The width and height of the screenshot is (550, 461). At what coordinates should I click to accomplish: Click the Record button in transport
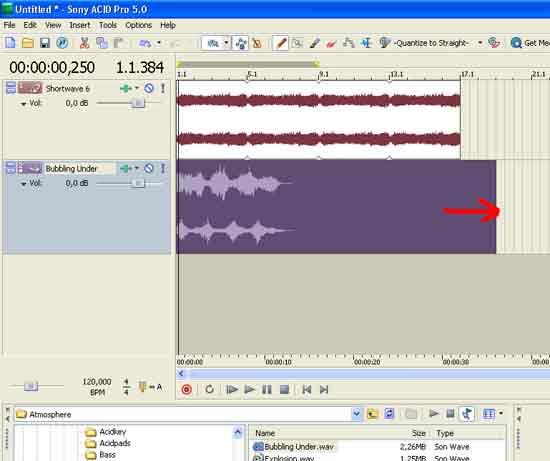click(187, 389)
